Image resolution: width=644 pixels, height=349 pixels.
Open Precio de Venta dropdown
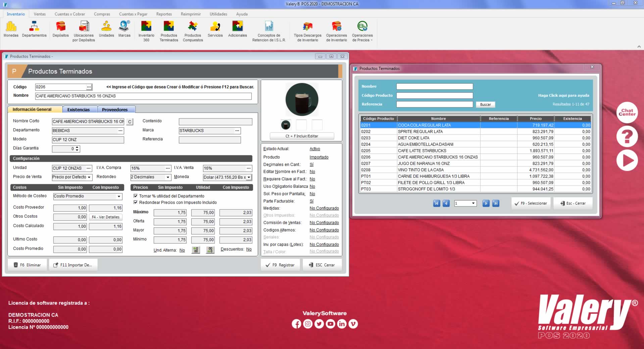pos(89,177)
